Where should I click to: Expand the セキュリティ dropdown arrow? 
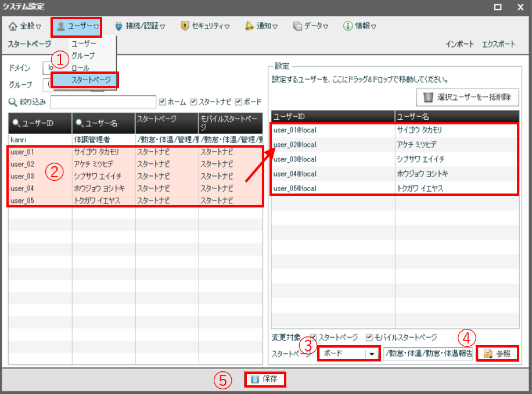click(x=227, y=27)
